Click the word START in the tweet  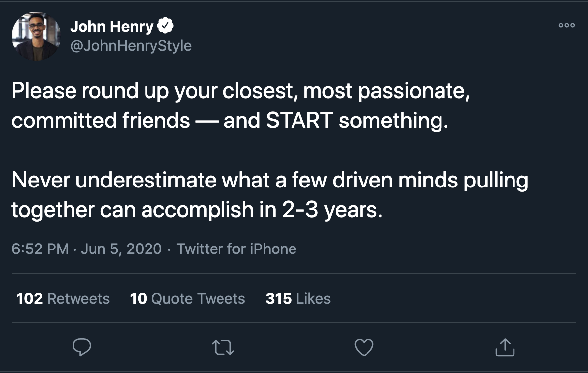click(299, 122)
